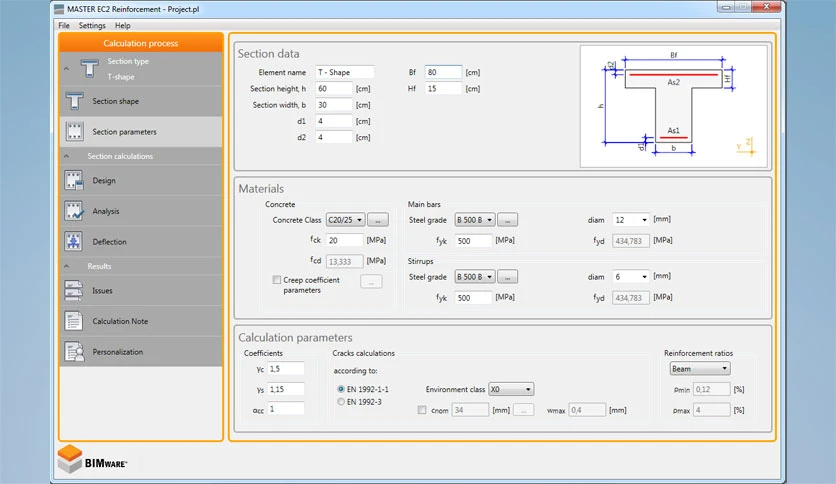Click the Section height h field

(334, 88)
